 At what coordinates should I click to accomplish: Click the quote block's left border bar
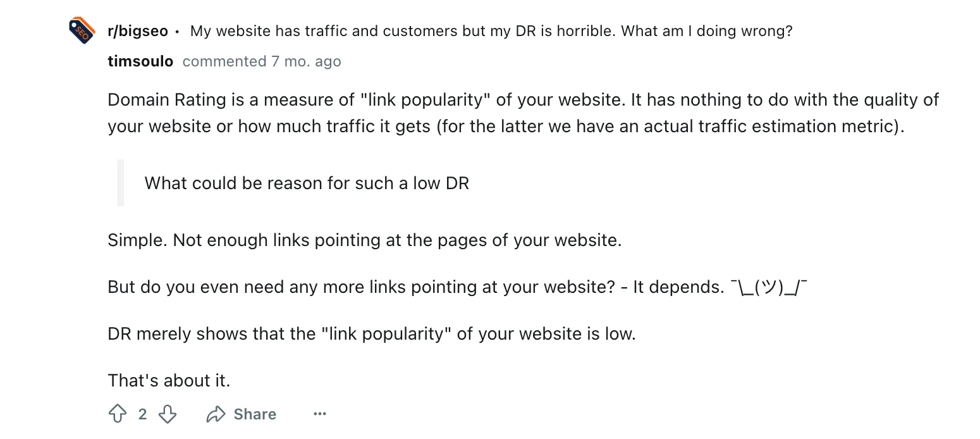pos(120,183)
